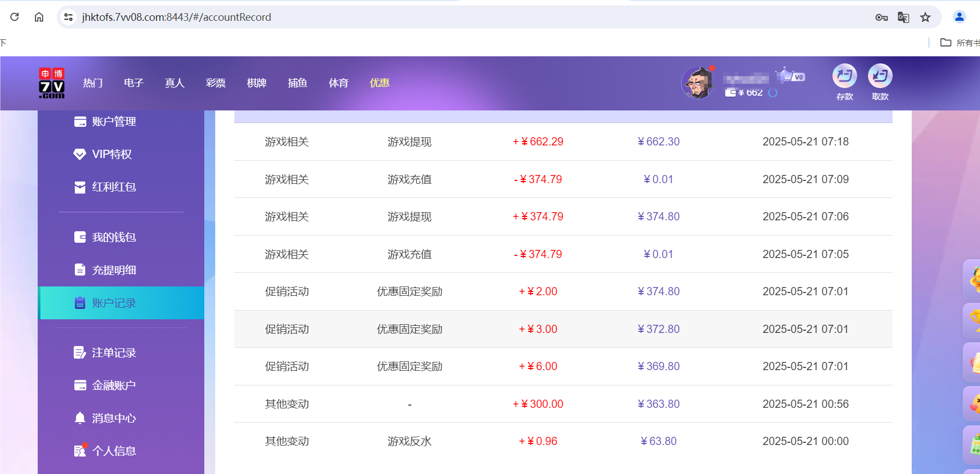The height and width of the screenshot is (474, 980).
Task: Reload the page in browser
Action: coord(15,17)
